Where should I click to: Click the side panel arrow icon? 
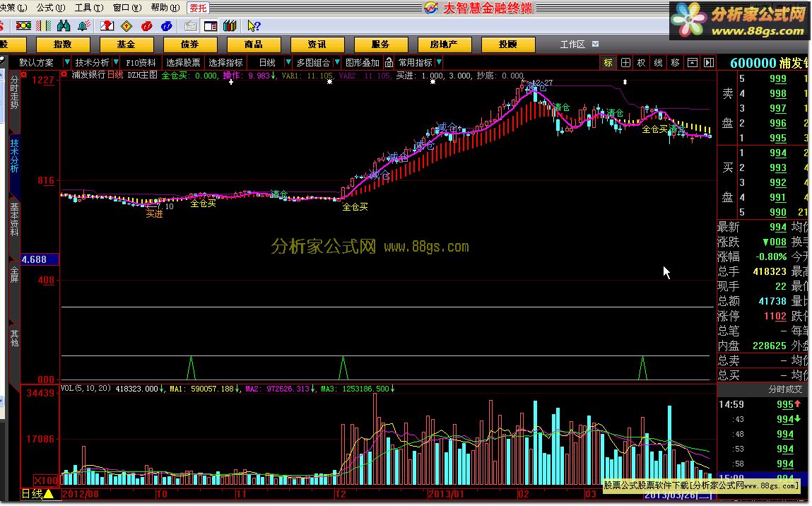click(x=709, y=63)
